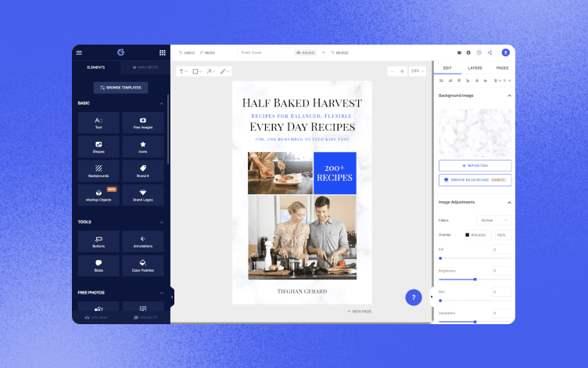Open the Color Palettes tool
This screenshot has height=368, width=588.
pos(143,265)
